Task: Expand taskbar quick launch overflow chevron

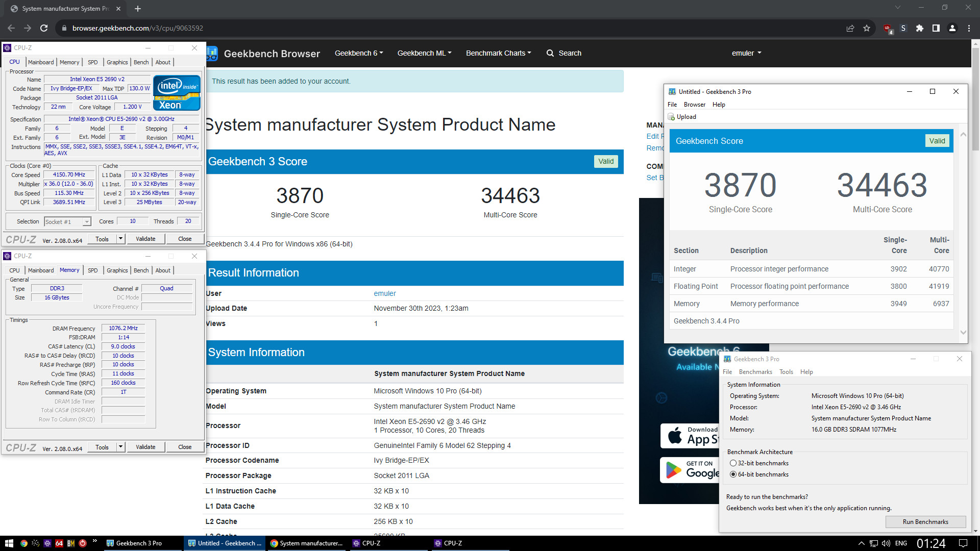Action: (x=94, y=542)
